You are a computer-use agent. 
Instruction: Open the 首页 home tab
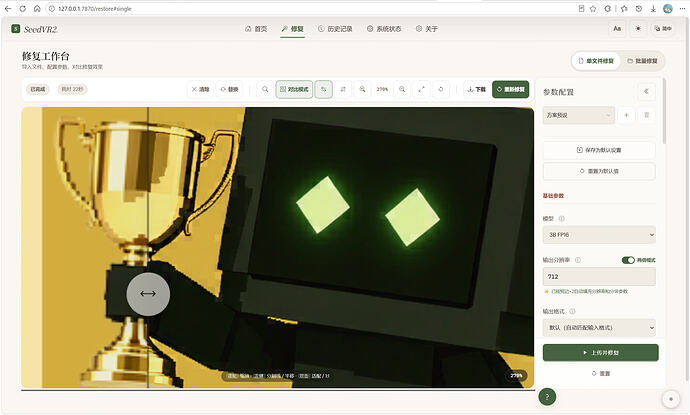tap(256, 29)
